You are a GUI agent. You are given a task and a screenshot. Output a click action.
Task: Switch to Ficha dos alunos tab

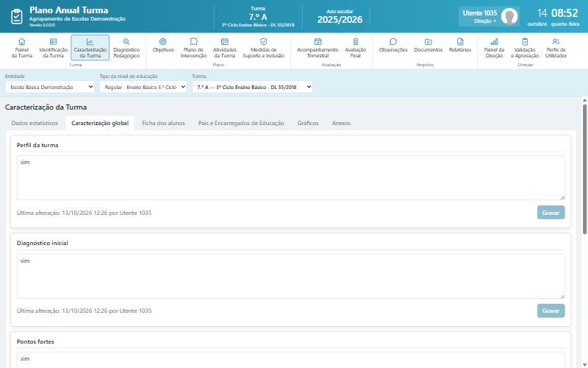coord(163,123)
